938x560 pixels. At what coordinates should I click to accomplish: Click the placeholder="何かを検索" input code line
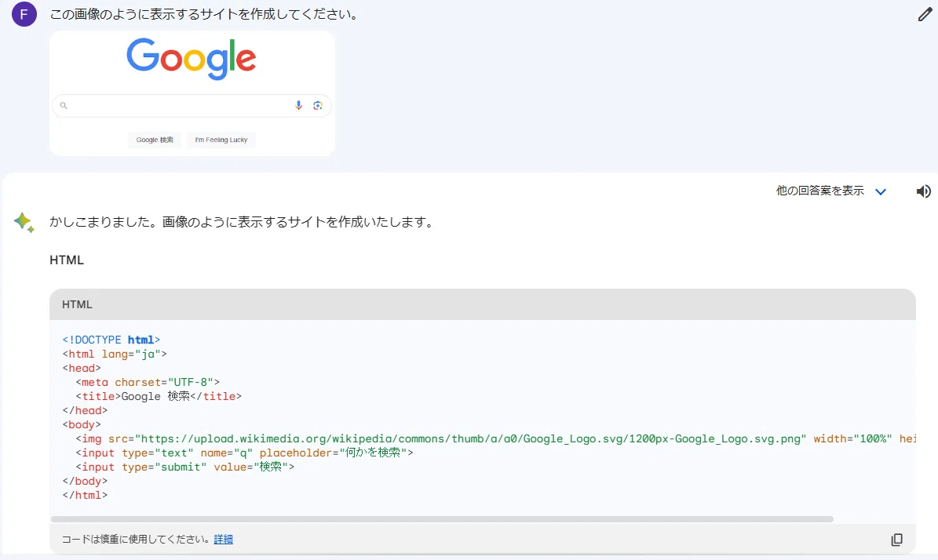(244, 453)
